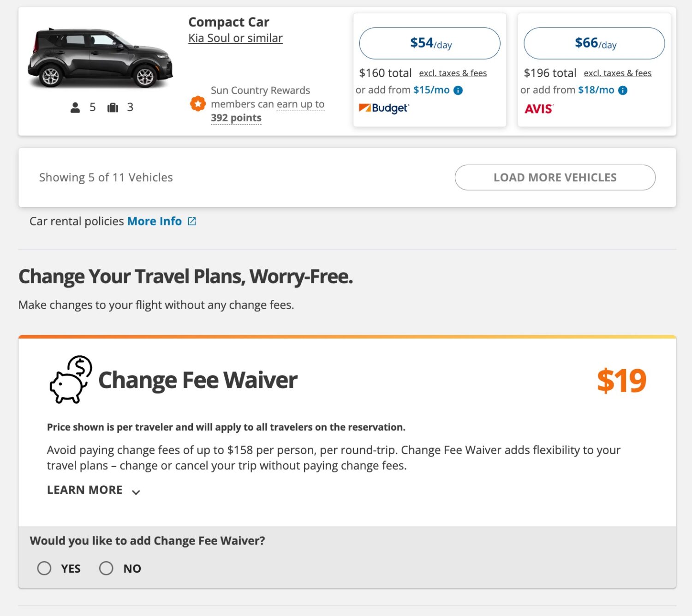
Task: Click the Sun Country Rewards badge icon
Action: tap(197, 104)
